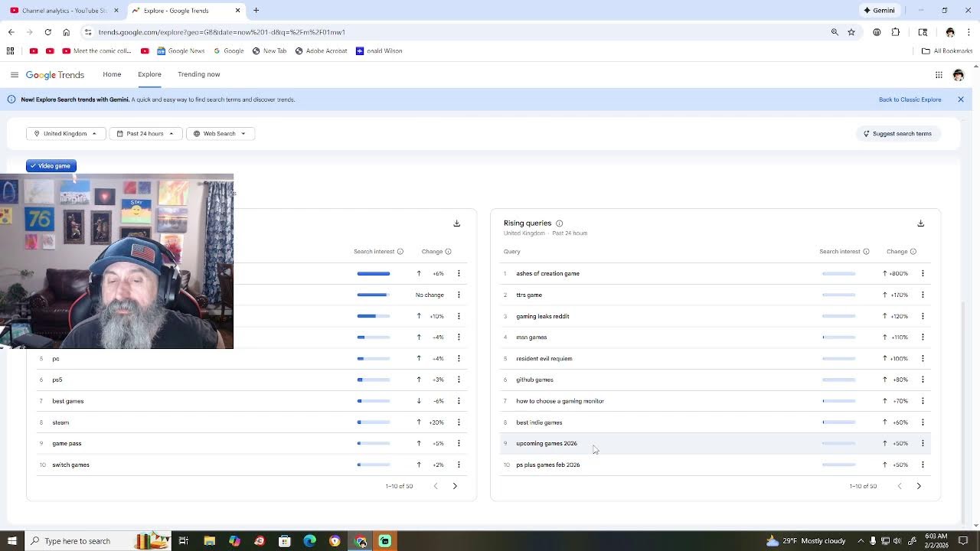
Task: Dismiss the Gemini explore banner
Action: (x=960, y=99)
